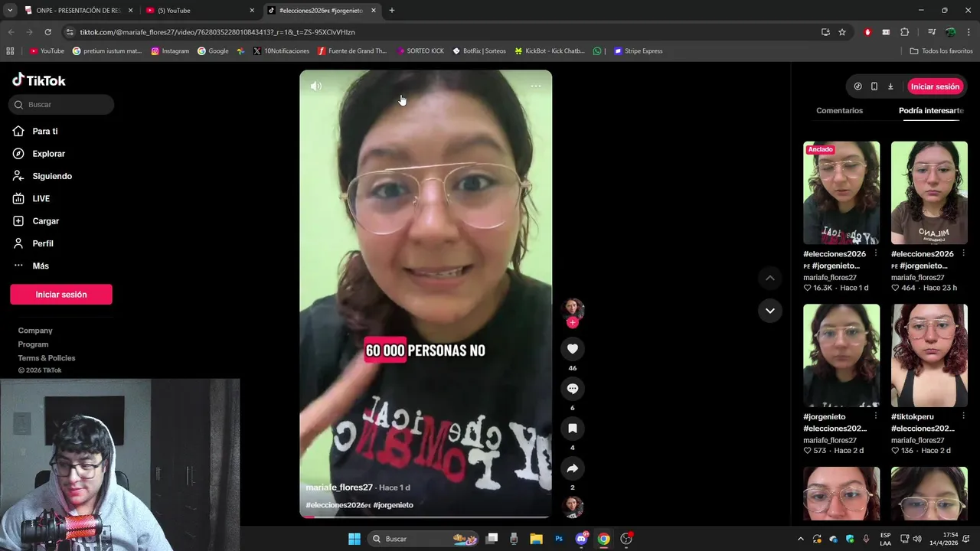Open the Anclado pinned video thumbnail
The width and height of the screenshot is (980, 551).
point(841,193)
